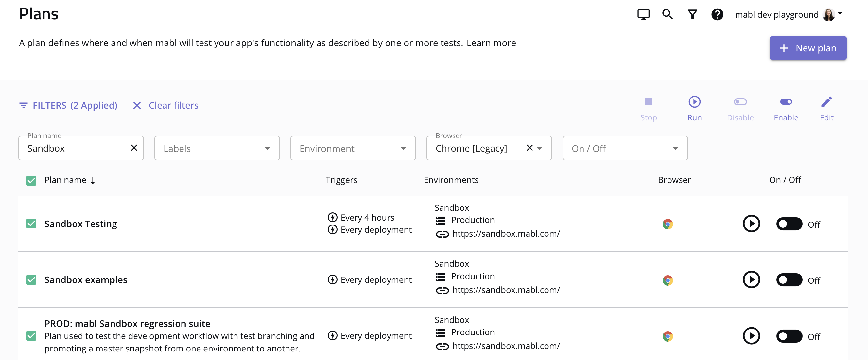Switch on PROD regression suite toggle

(x=789, y=336)
